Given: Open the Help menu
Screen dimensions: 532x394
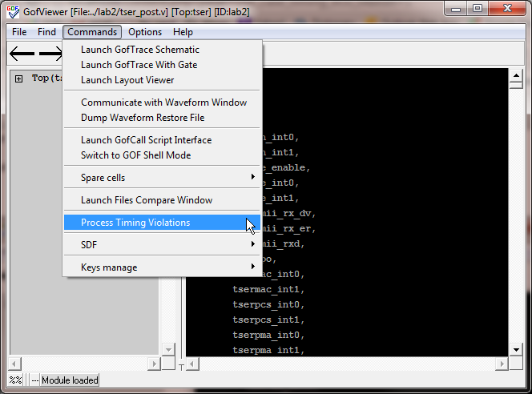Looking at the screenshot, I should 183,32.
